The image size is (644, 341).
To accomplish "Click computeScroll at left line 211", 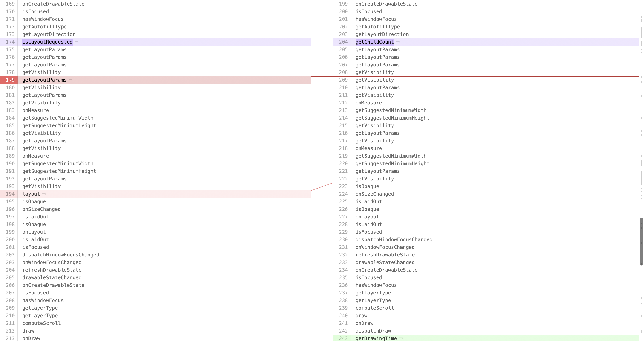I will 41,323.
